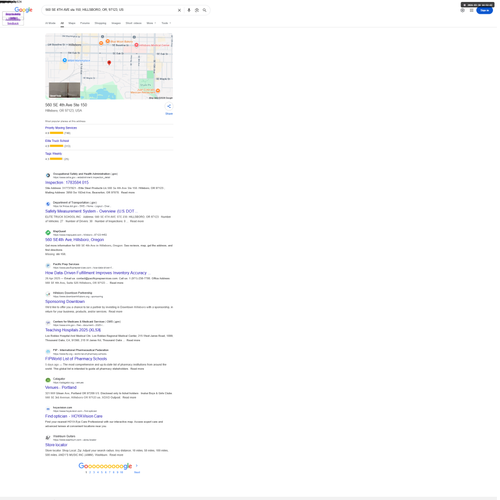Viewport: 500px width, 500px height.
Task: Click the Sign in button
Action: pyautogui.click(x=484, y=10)
